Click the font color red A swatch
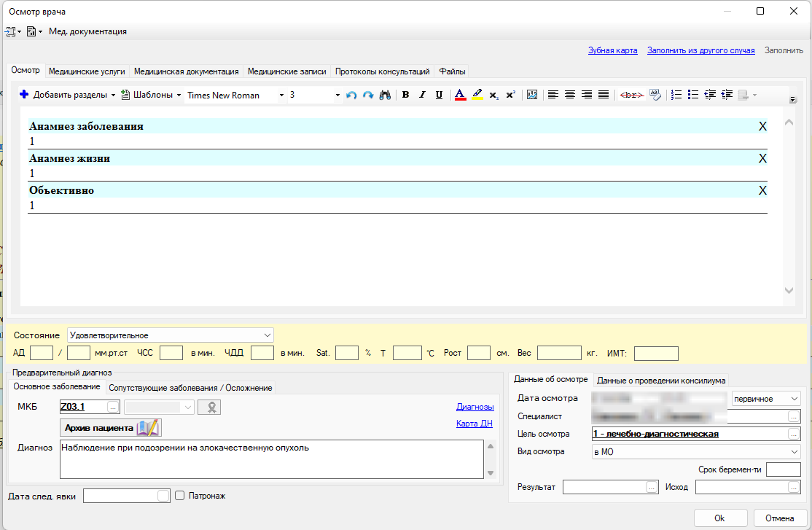 coord(460,95)
